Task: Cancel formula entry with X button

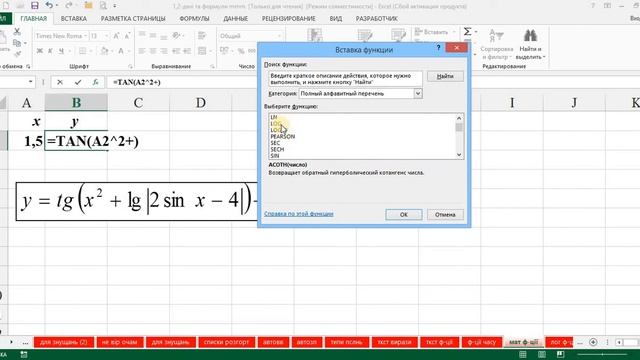Action: (60, 82)
